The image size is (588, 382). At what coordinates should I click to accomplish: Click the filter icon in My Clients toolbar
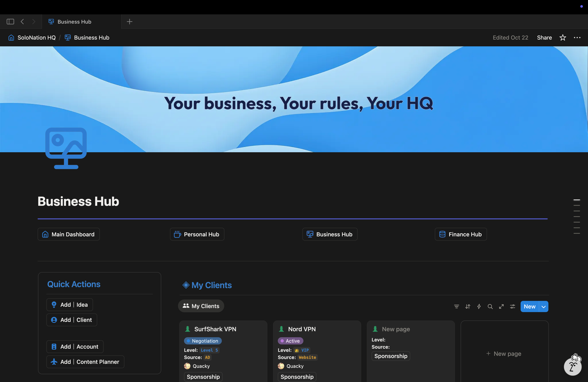tap(456, 306)
